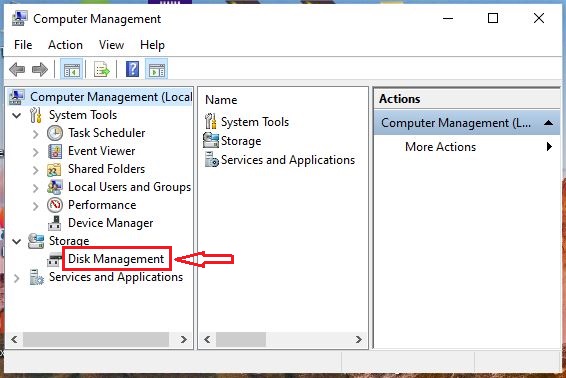Close the Computer Management window

[x=539, y=18]
